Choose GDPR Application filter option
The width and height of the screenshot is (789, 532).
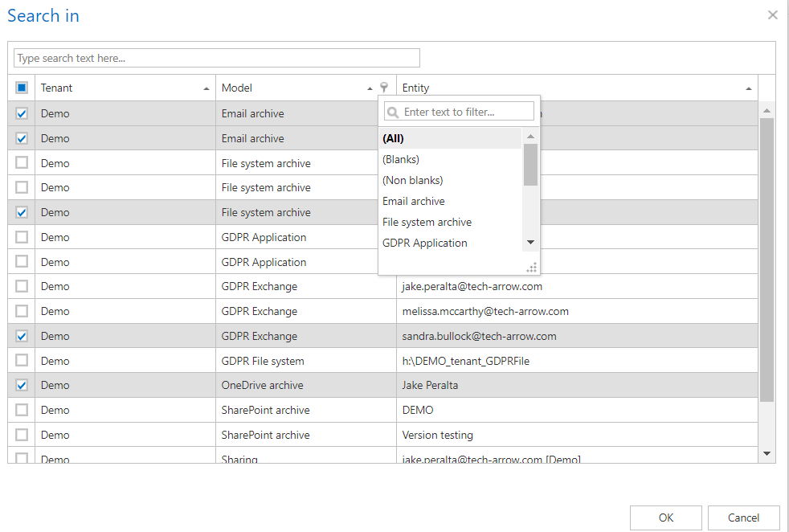(425, 243)
